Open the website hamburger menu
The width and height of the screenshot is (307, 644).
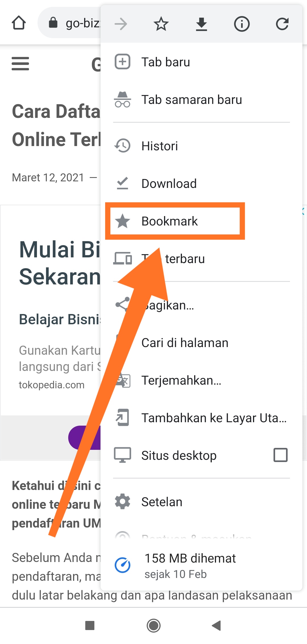(x=20, y=64)
